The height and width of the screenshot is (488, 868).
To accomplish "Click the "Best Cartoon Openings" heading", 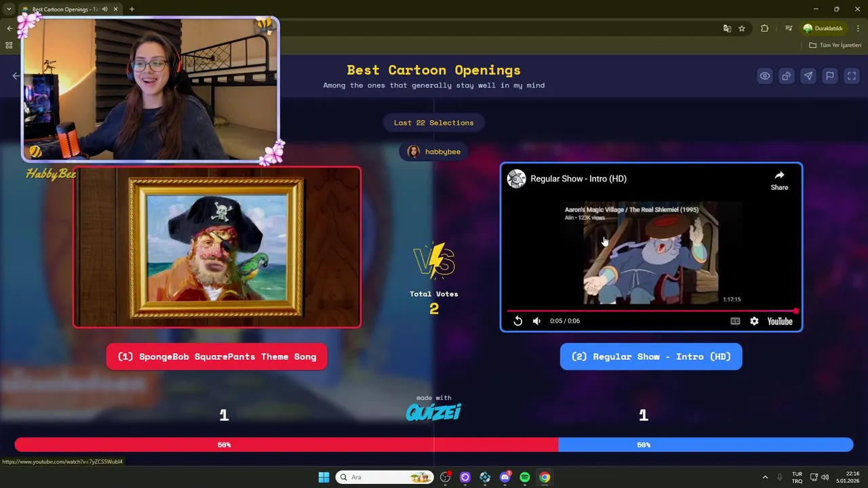I will [434, 70].
